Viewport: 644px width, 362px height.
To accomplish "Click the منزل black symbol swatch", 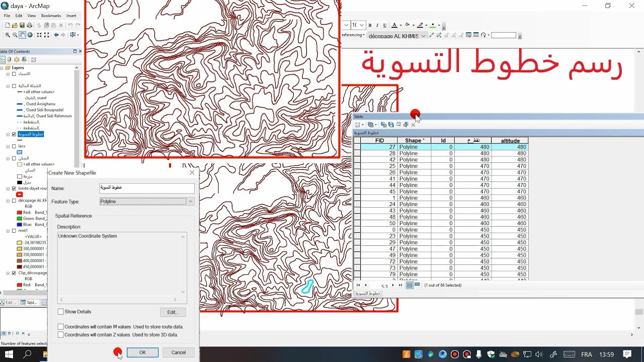I will (x=20, y=183).
